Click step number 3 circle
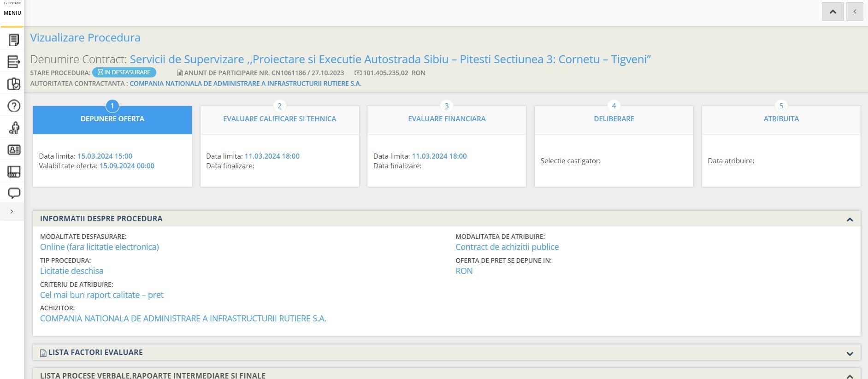Image resolution: width=868 pixels, height=379 pixels. (x=447, y=106)
